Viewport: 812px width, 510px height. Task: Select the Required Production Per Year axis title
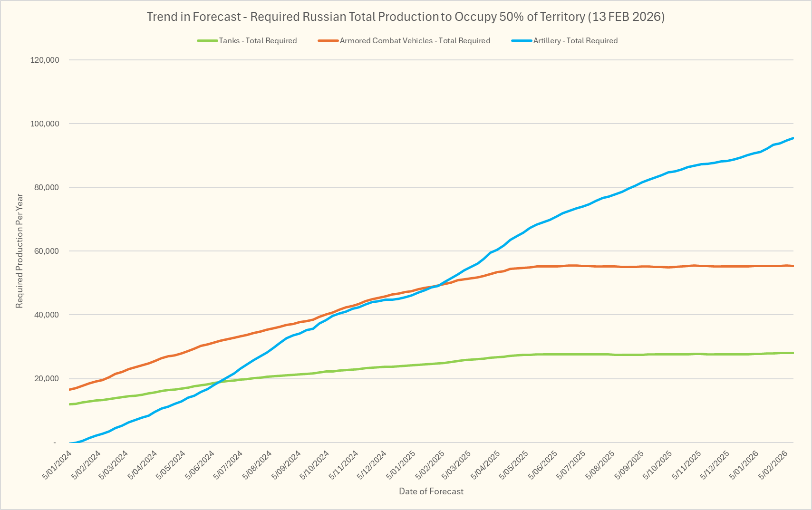pos(19,250)
